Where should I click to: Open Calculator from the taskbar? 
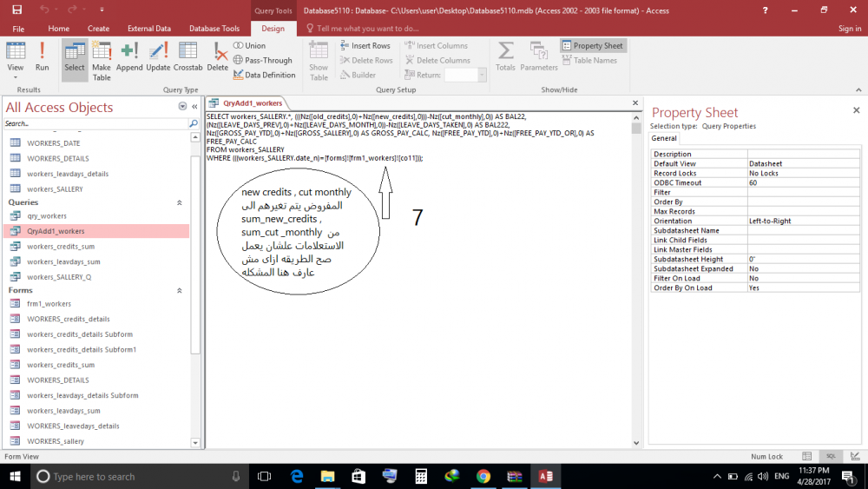click(421, 476)
